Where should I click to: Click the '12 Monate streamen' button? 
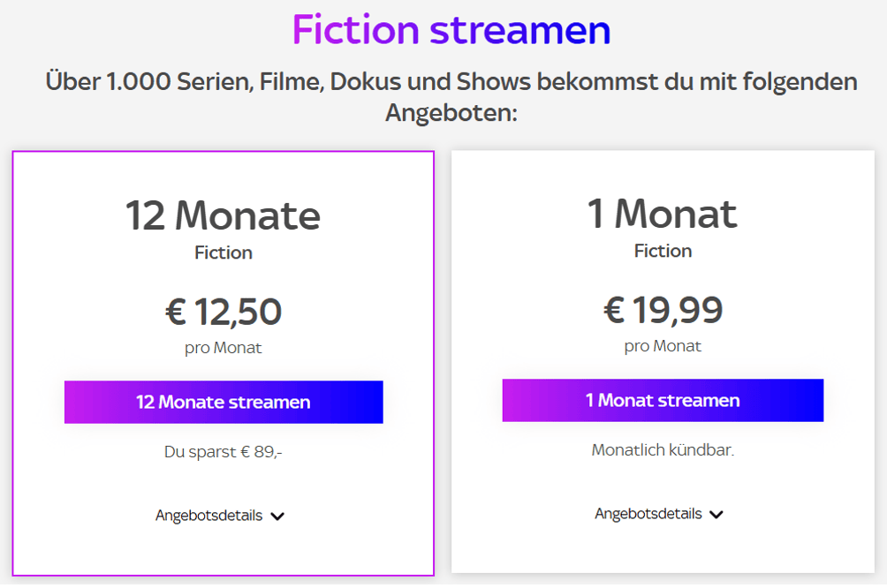(223, 403)
